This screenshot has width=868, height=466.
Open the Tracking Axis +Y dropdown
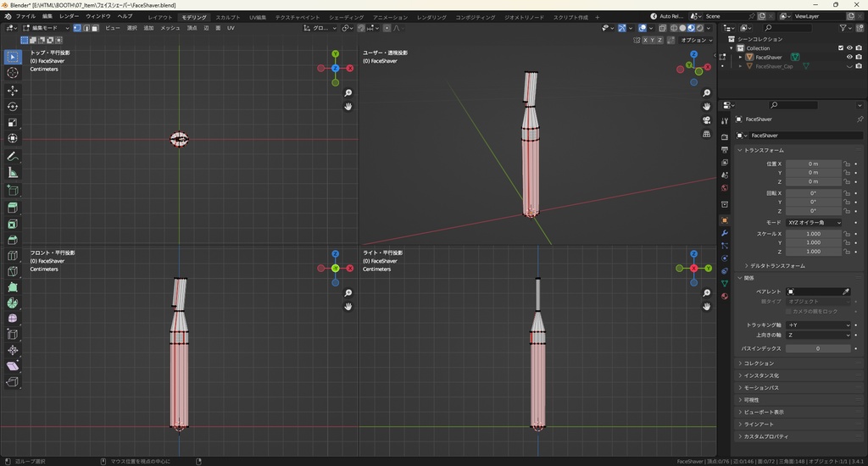click(x=818, y=325)
